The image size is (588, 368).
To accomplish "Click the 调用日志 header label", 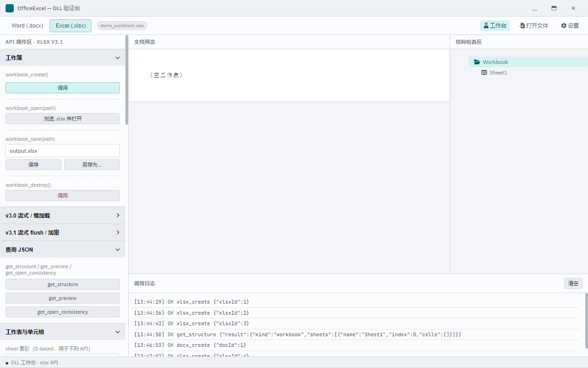I will coord(145,283).
